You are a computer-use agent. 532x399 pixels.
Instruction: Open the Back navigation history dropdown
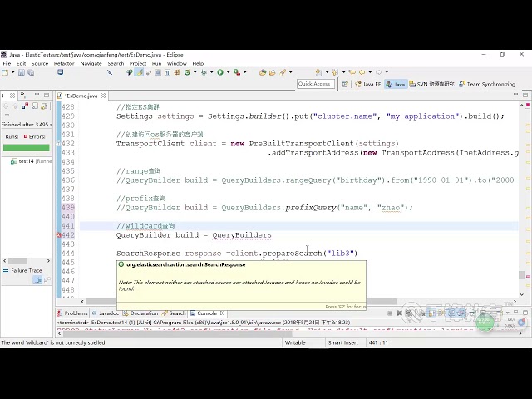(370, 72)
